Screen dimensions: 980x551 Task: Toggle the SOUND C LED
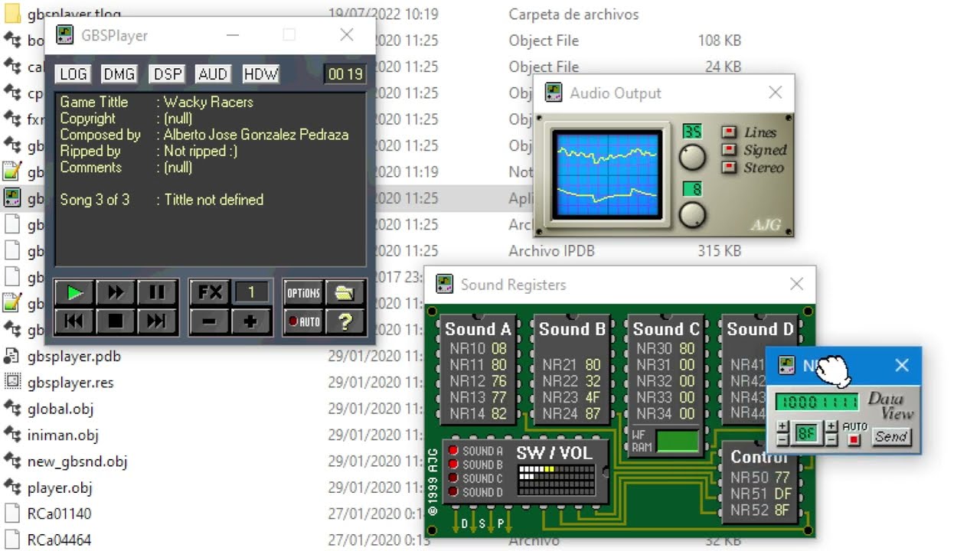[x=453, y=478]
